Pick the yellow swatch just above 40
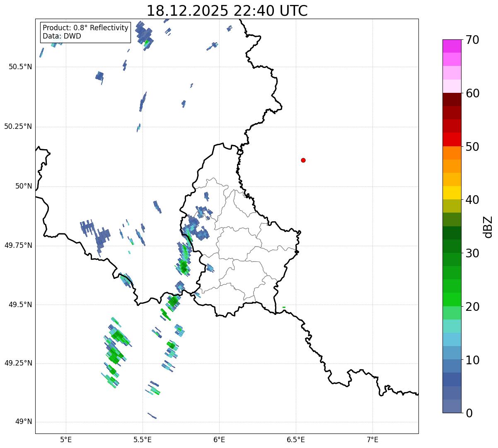The image size is (498, 448). click(452, 193)
